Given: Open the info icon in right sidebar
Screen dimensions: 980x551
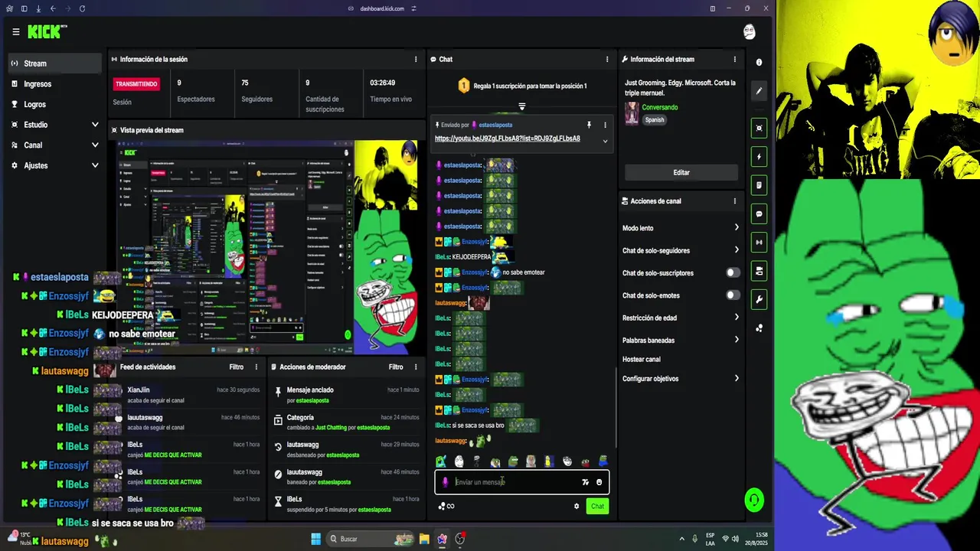Looking at the screenshot, I should pyautogui.click(x=759, y=62).
